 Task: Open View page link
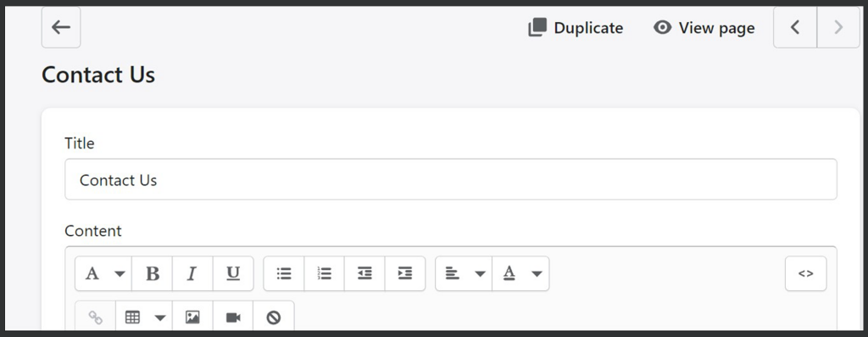coord(704,28)
